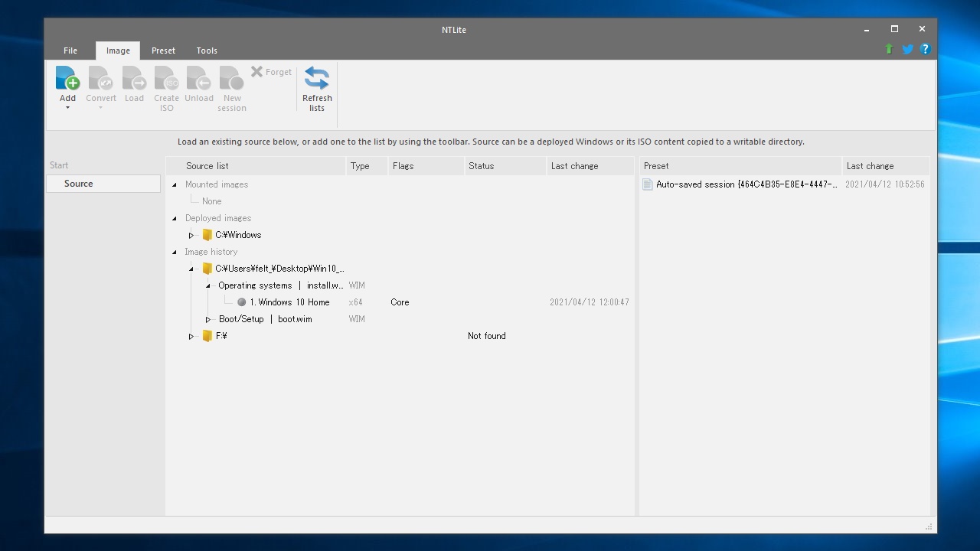Click the Core flag cell
The height and width of the screenshot is (551, 980).
[x=400, y=302]
